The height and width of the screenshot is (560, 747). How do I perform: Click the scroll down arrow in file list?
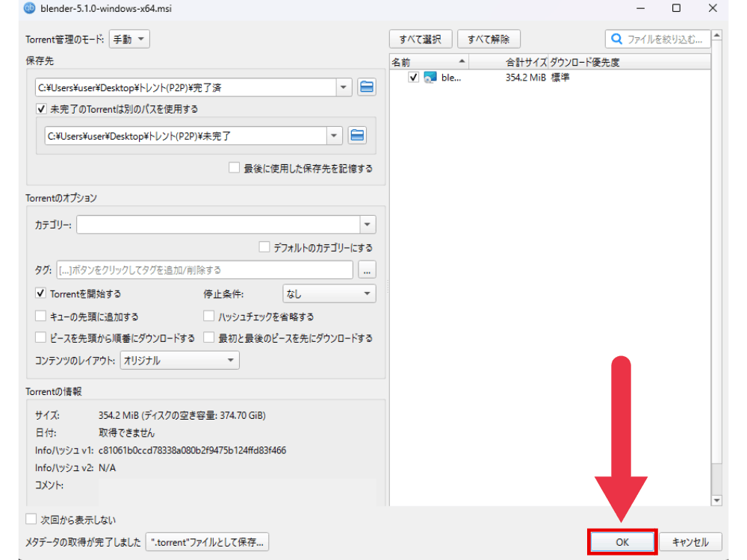pyautogui.click(x=717, y=500)
